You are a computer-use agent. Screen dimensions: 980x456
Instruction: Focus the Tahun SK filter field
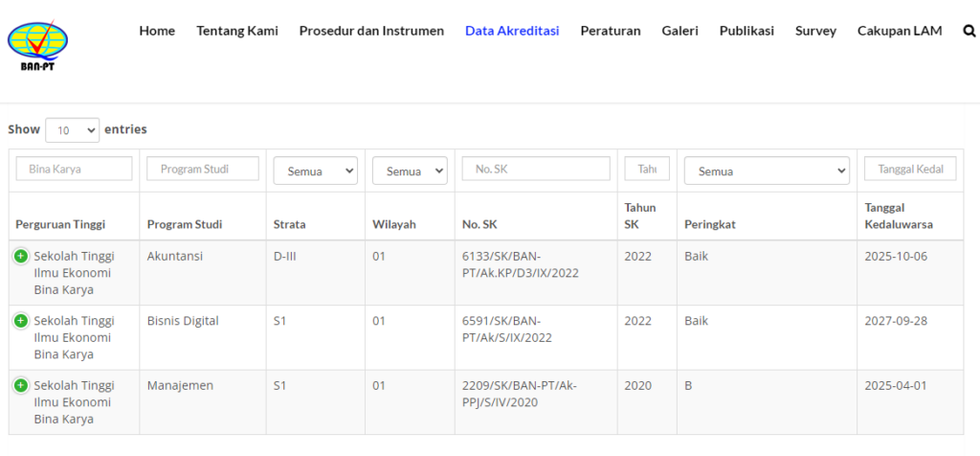pos(647,169)
